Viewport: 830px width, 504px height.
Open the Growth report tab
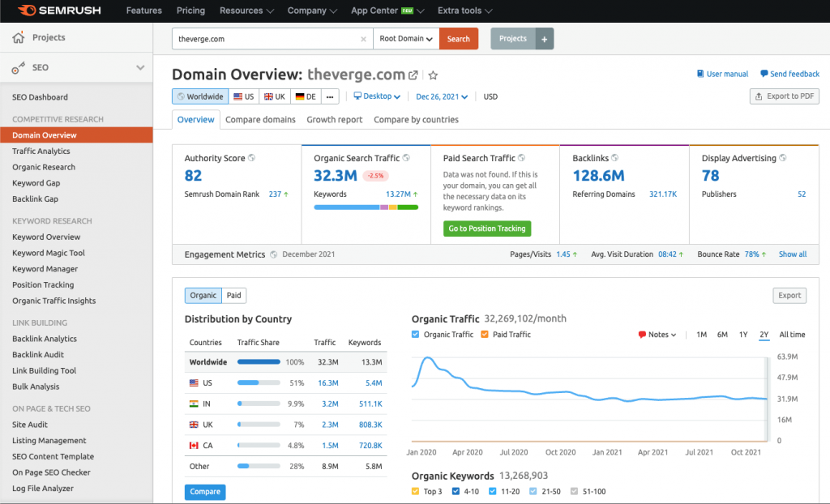[x=335, y=120]
